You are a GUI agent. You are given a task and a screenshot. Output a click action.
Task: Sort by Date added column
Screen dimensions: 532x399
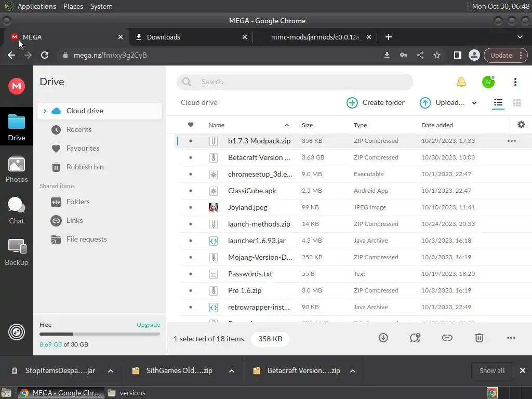tap(437, 125)
